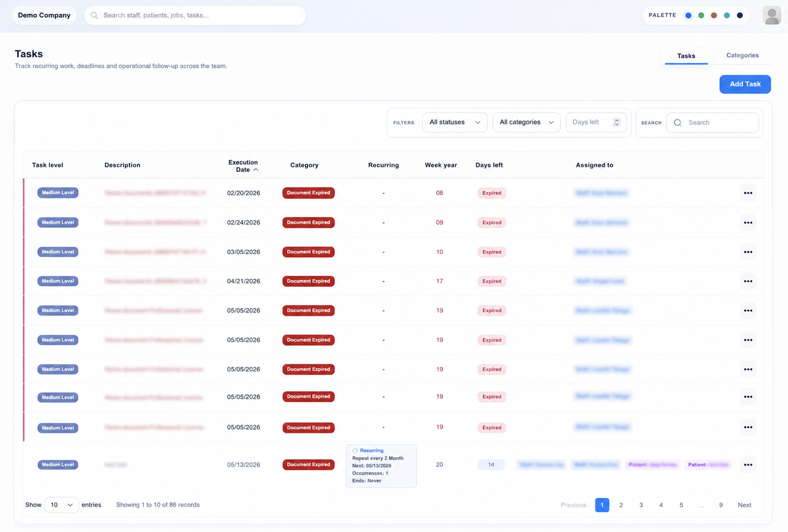Focus the global search staff, patients field
This screenshot has height=532, width=788.
click(195, 15)
